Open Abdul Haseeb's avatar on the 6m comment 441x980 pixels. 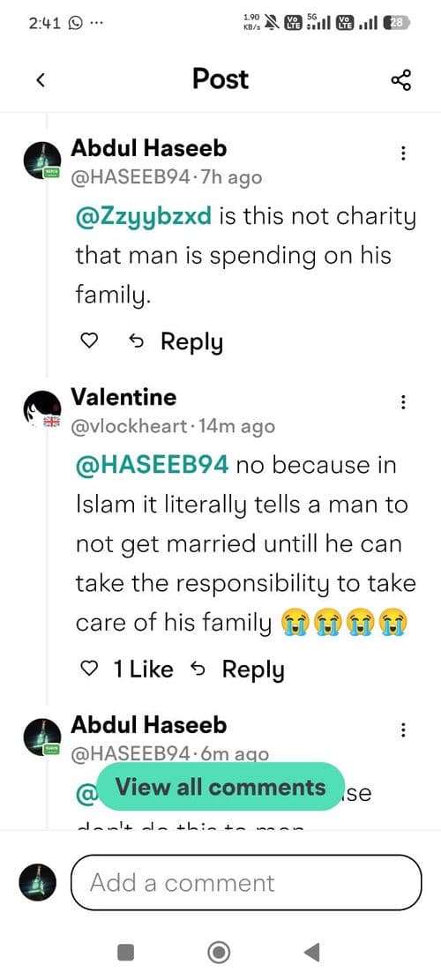click(x=42, y=737)
